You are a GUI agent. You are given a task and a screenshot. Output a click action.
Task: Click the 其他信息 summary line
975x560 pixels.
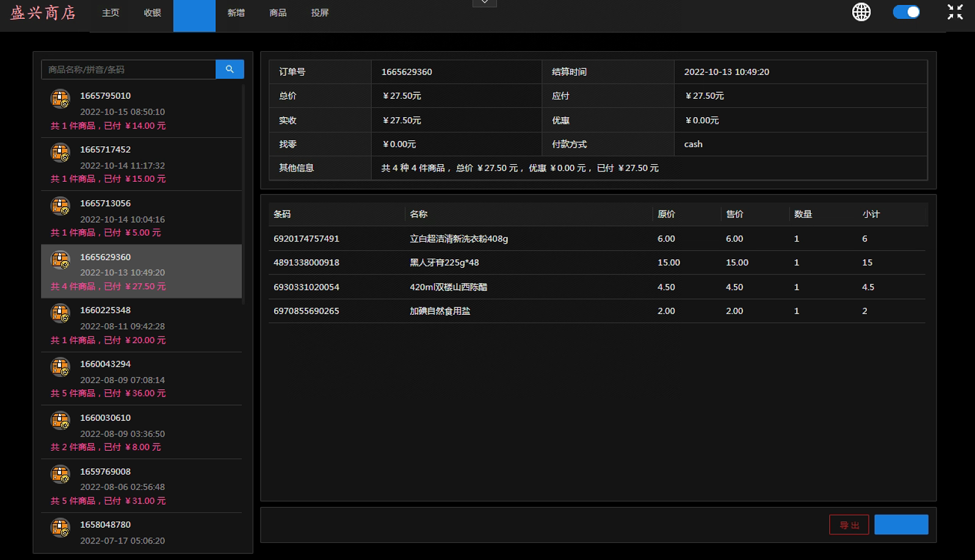pos(520,168)
